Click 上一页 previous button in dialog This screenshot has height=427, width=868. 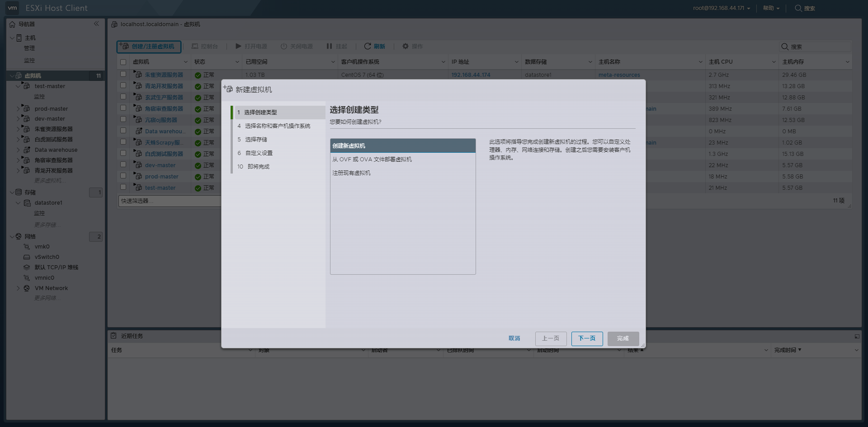point(551,338)
